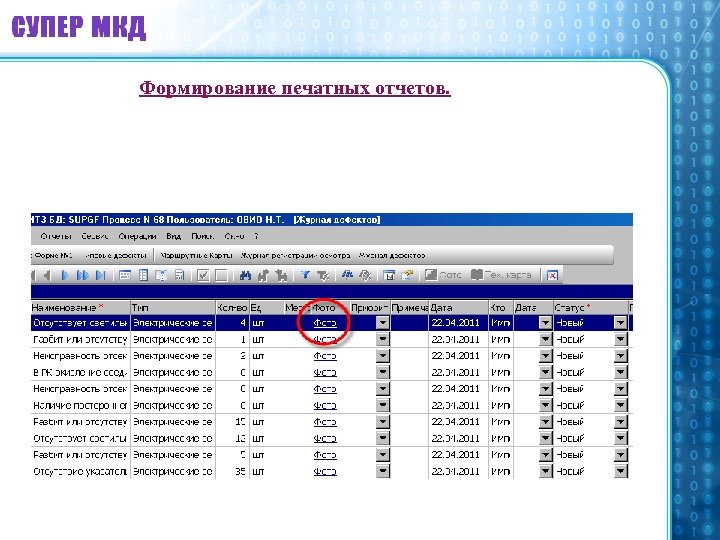Screen dimensions: 720x540
Task: Click the quantity cell showing 15
Action: pos(232,422)
